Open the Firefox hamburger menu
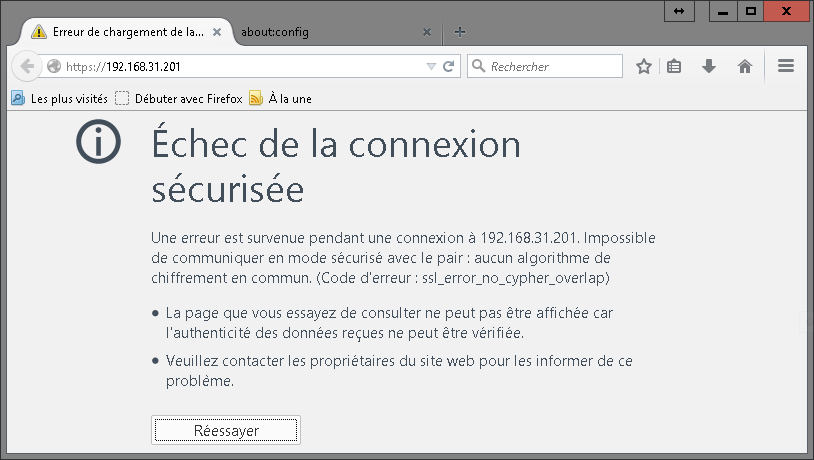 tap(785, 66)
